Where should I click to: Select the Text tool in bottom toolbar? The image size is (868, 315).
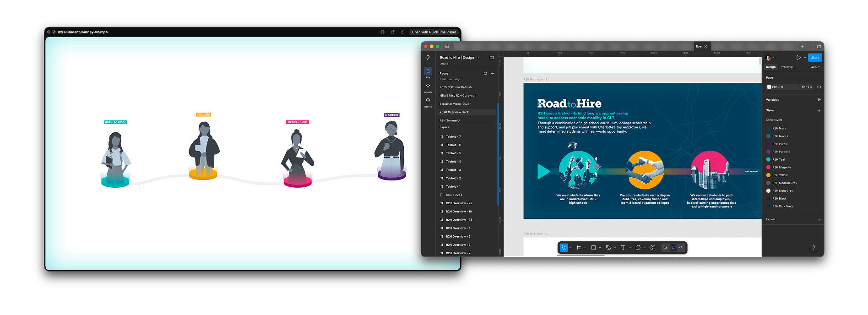coord(623,248)
